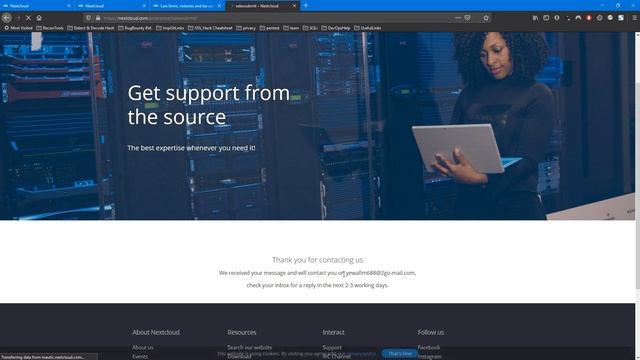The image size is (640, 360).
Task: Open the DevOpsHelp bookmark folder
Action: [336, 28]
